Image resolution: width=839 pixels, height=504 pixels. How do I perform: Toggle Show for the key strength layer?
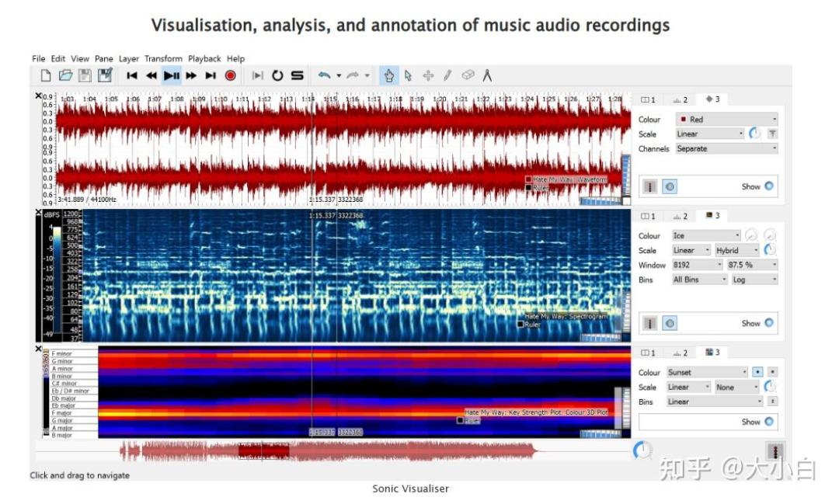769,422
